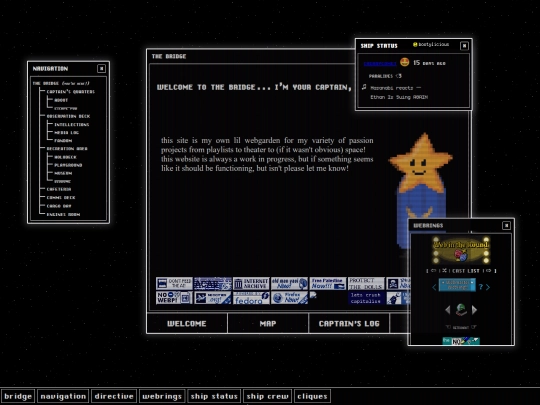Click the Web in the Round webring logo

(x=461, y=250)
